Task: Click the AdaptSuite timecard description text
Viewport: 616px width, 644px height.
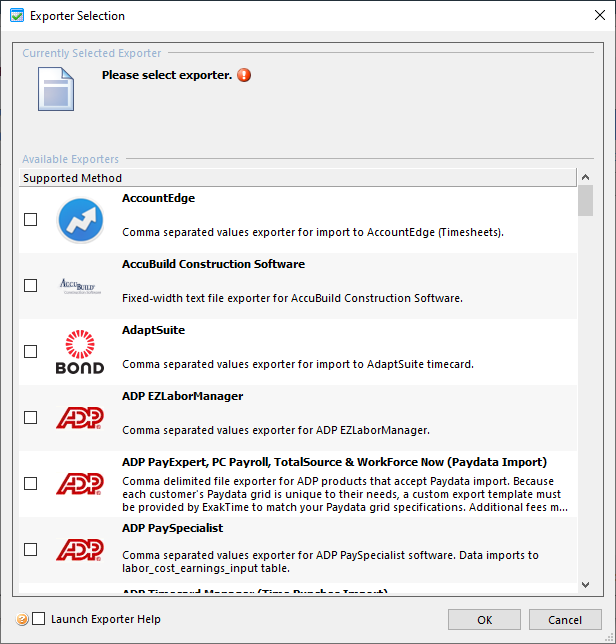Action: click(x=298, y=364)
